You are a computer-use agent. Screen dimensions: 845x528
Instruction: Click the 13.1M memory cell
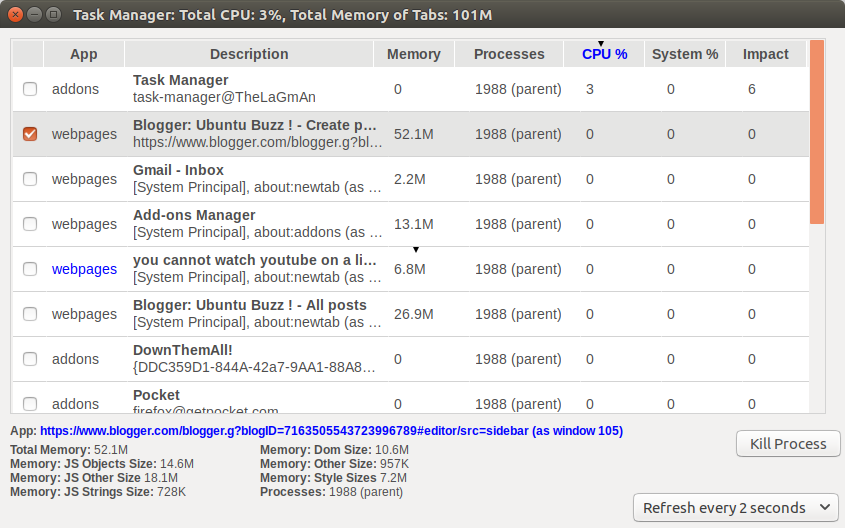point(413,224)
